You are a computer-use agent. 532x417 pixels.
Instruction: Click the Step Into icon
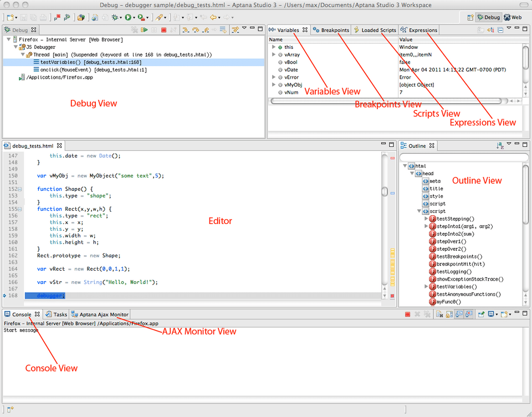tap(186, 30)
